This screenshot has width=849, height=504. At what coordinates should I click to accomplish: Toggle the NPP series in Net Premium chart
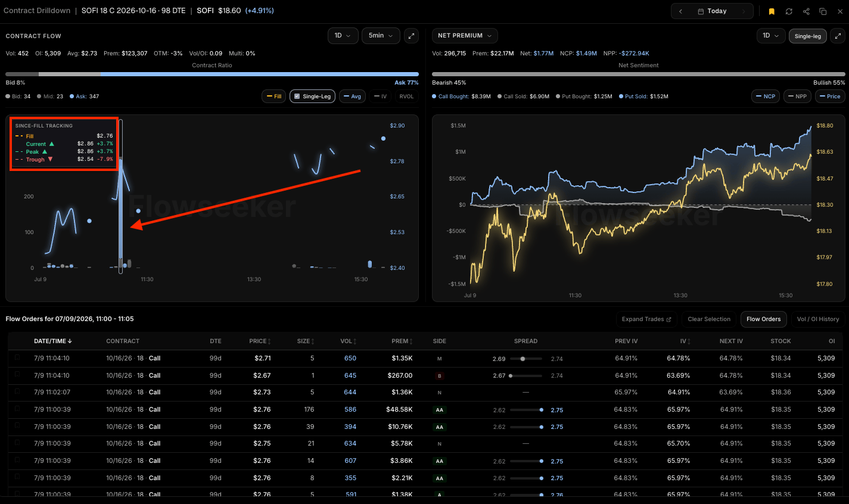pyautogui.click(x=797, y=97)
